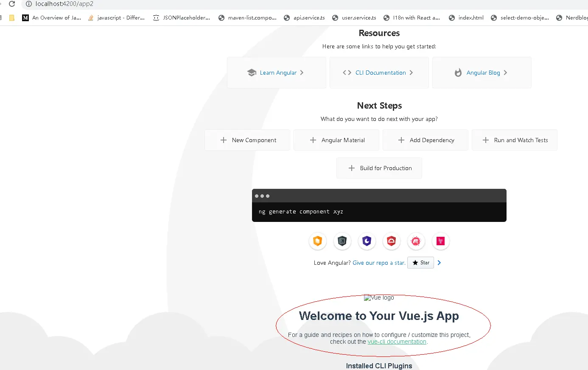Pick the Run and Watch Tests card
The height and width of the screenshot is (370, 588).
pyautogui.click(x=515, y=140)
